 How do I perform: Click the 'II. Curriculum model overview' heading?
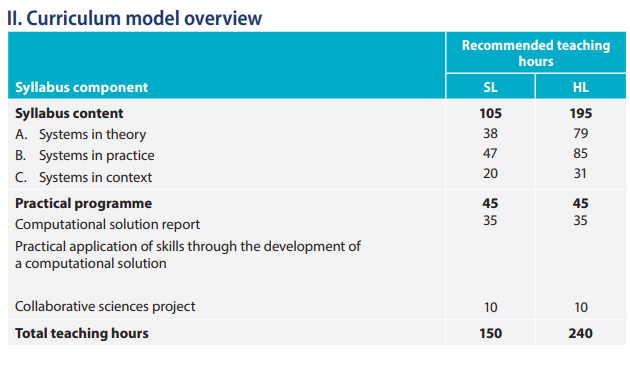click(135, 18)
